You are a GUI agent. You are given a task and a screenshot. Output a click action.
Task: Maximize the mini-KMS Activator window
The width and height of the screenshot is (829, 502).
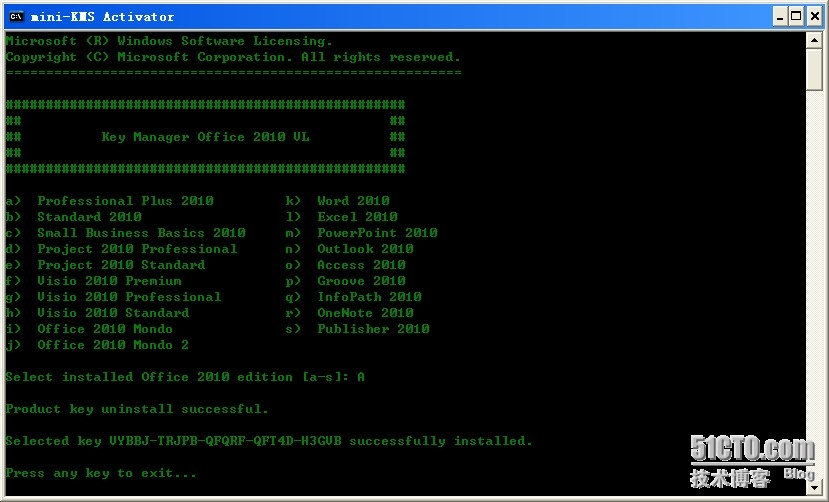point(796,17)
